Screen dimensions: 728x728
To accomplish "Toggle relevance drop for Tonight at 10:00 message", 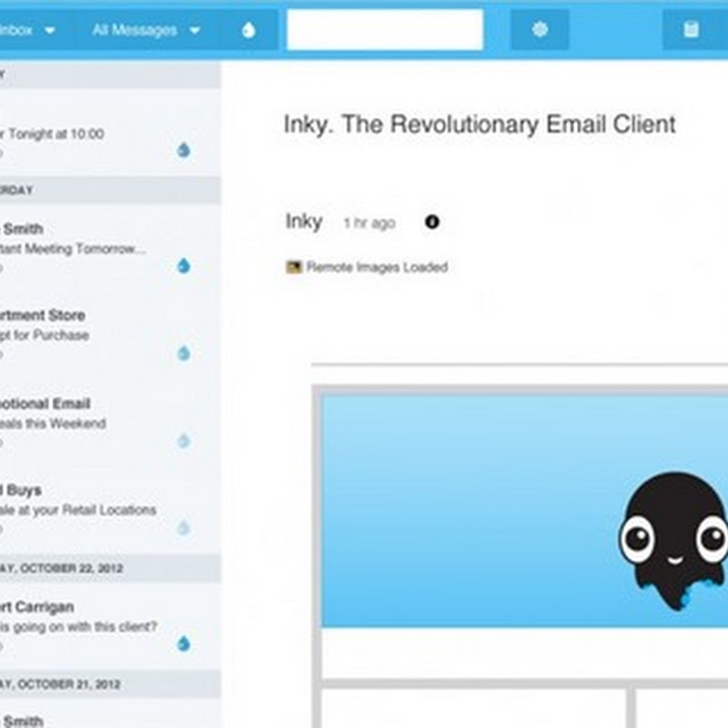I will pos(184,150).
